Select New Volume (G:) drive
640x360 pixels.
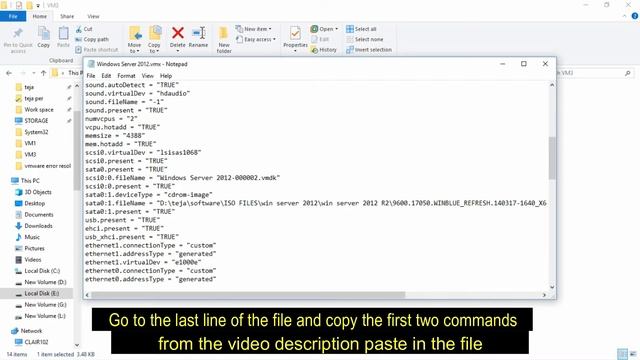pos(45,304)
